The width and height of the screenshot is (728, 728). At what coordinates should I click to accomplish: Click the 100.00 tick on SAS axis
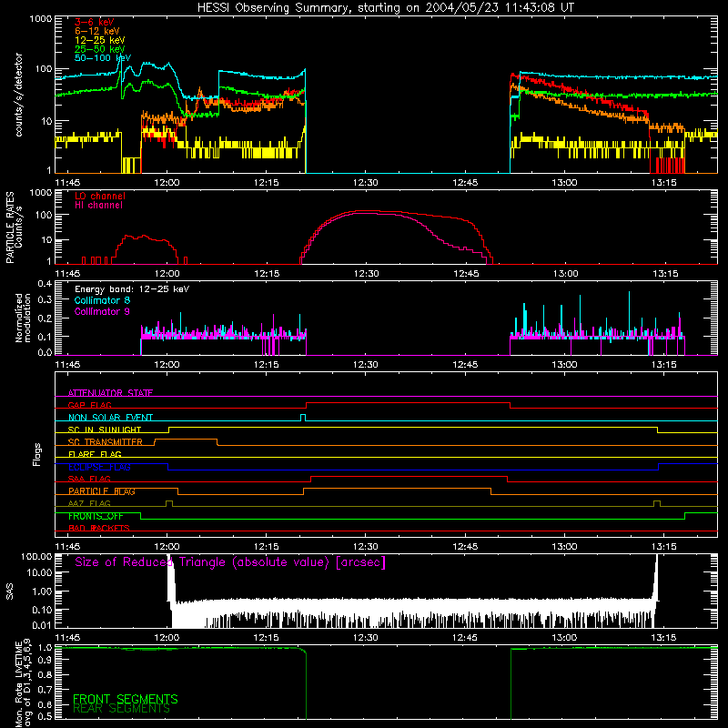[36, 557]
